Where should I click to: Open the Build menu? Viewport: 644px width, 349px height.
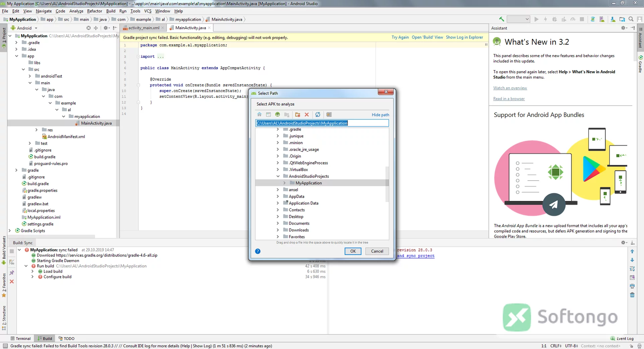pos(111,11)
